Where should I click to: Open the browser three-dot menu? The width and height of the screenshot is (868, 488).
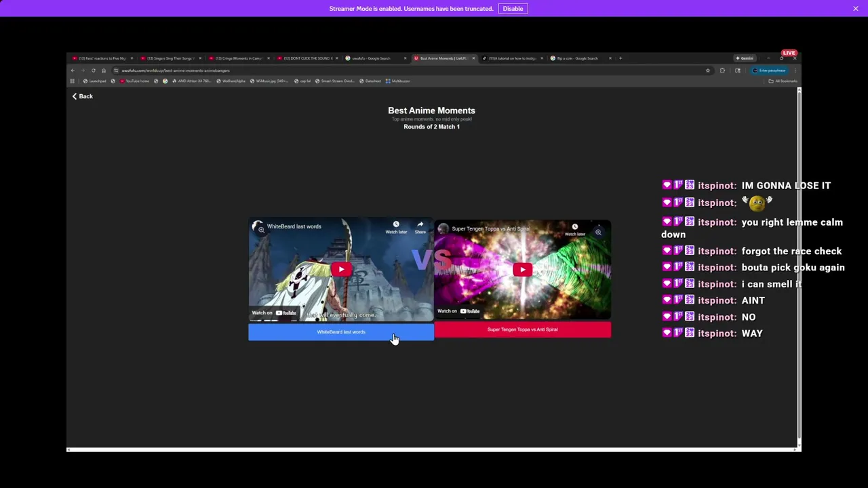point(795,70)
